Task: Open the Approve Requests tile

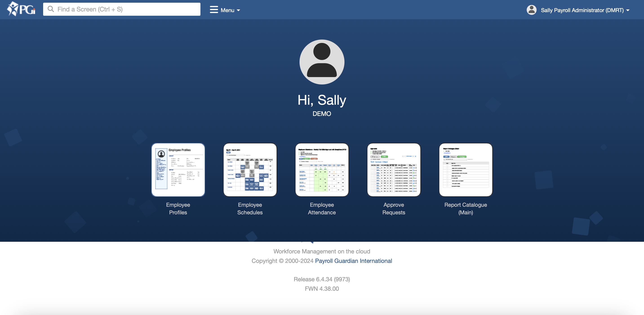Action: [x=393, y=170]
